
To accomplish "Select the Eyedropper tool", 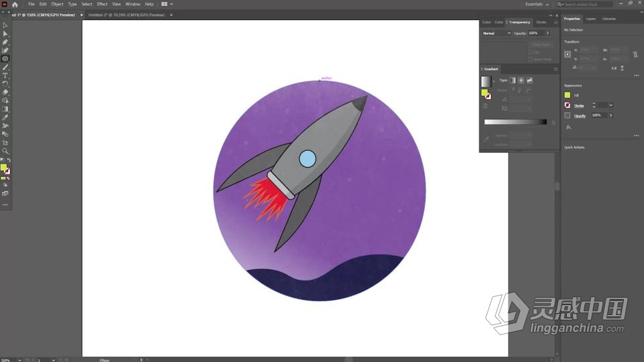I will click(5, 117).
